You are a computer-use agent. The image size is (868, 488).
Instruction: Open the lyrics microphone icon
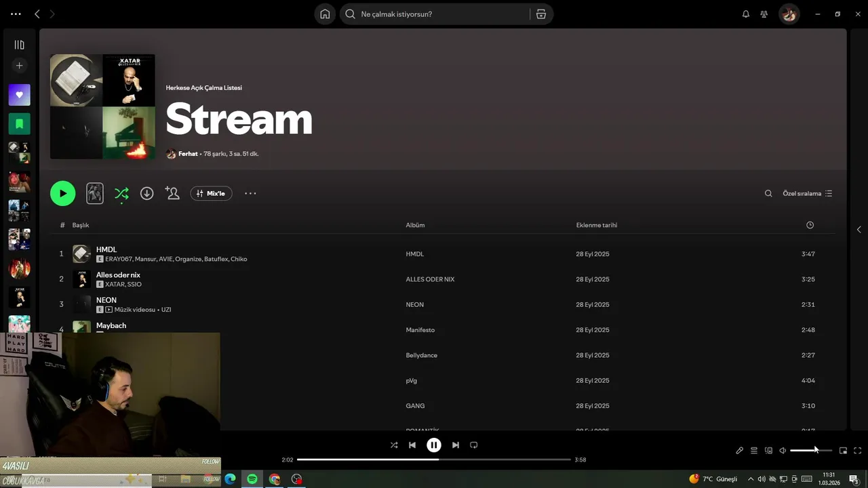740,450
